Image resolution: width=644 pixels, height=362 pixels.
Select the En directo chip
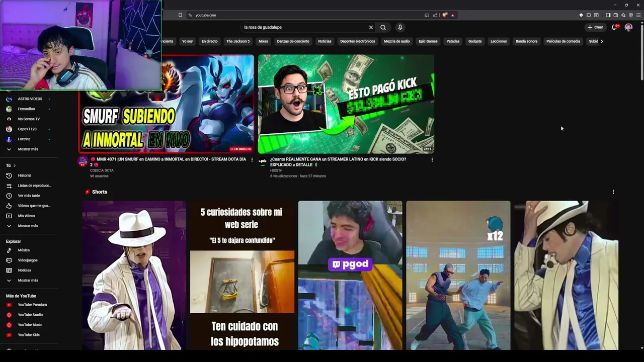click(x=209, y=41)
